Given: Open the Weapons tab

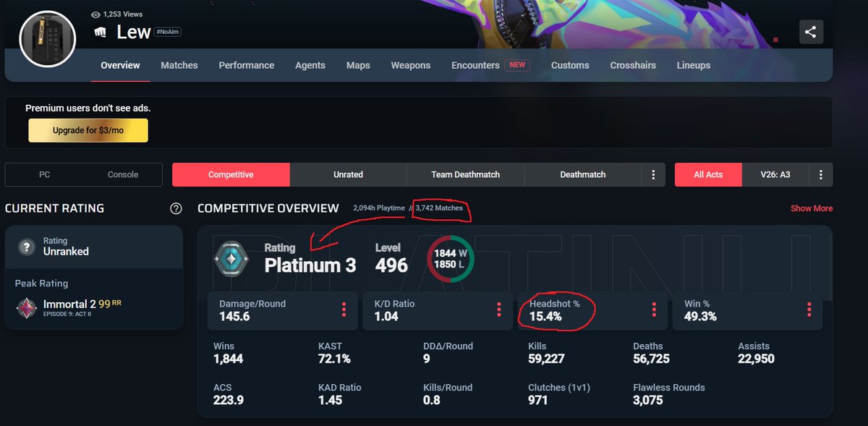Looking at the screenshot, I should coord(411,65).
